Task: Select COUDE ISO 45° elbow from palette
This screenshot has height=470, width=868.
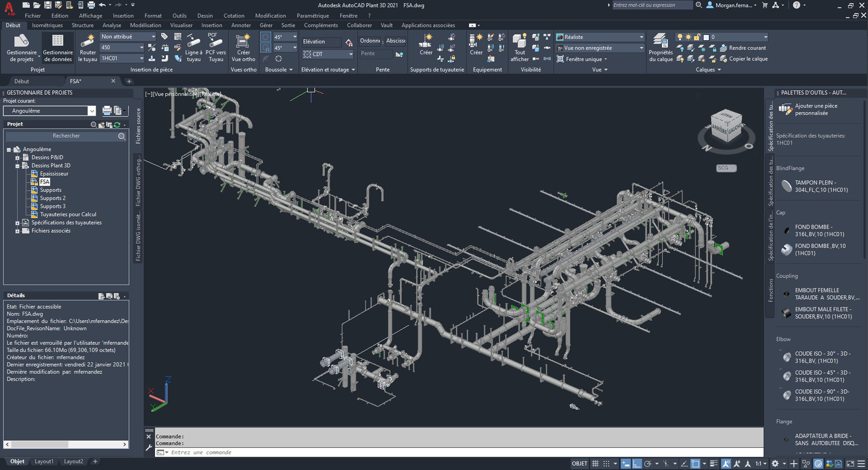Action: [x=816, y=376]
